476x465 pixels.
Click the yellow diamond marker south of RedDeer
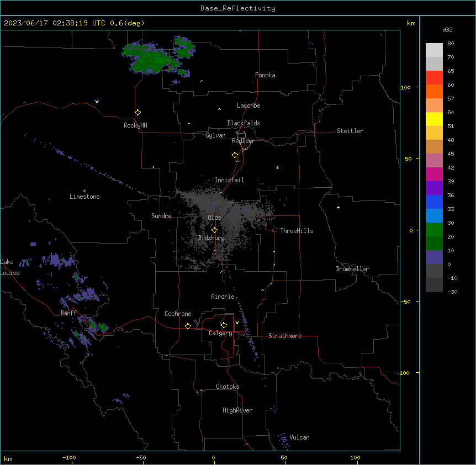point(235,155)
